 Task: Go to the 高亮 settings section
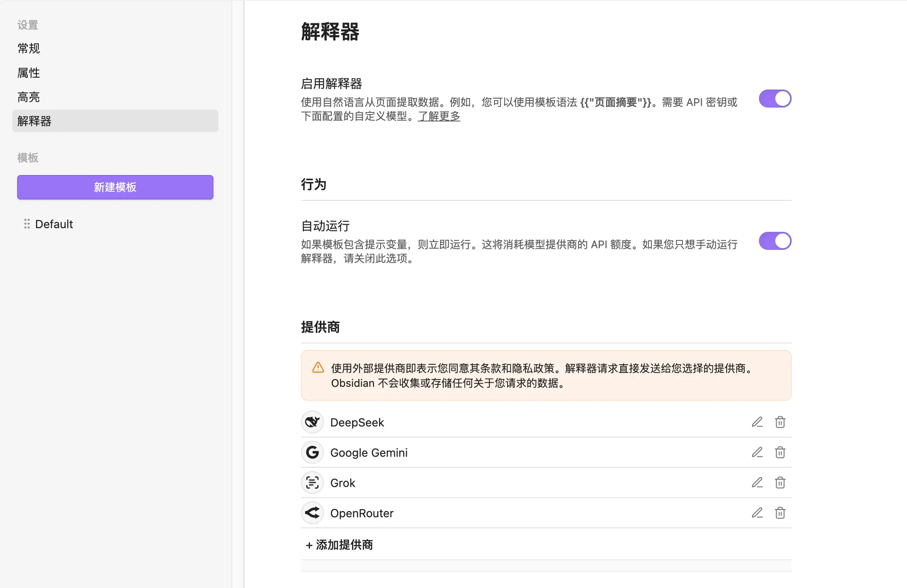coord(29,97)
